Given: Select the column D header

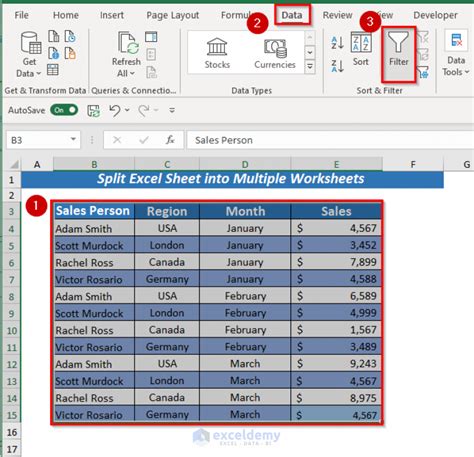Looking at the screenshot, I should pyautogui.click(x=245, y=164).
